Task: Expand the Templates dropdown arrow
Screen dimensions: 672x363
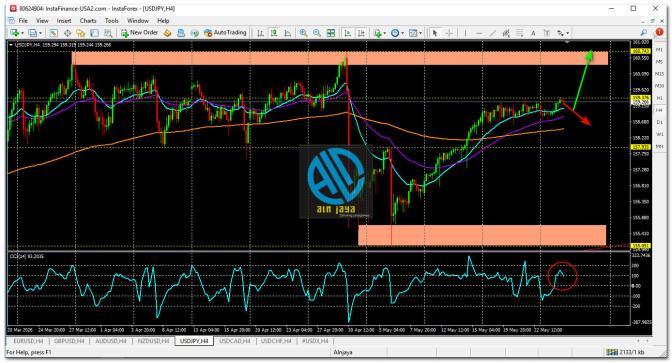Action: tap(420, 33)
